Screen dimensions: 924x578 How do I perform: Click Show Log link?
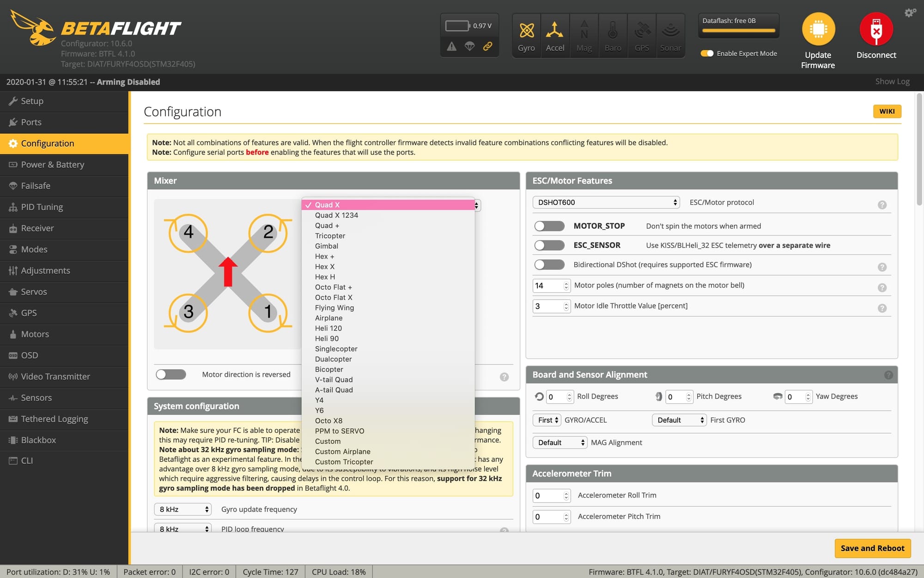(x=892, y=81)
